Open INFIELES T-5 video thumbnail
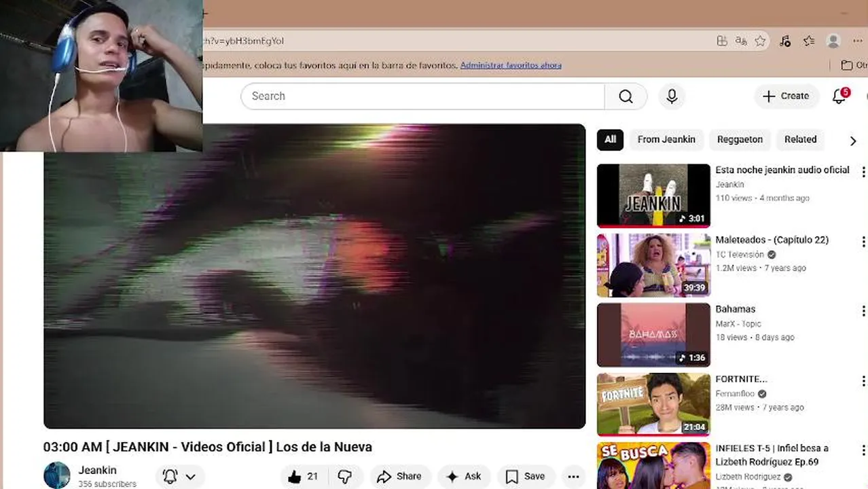 tap(653, 466)
